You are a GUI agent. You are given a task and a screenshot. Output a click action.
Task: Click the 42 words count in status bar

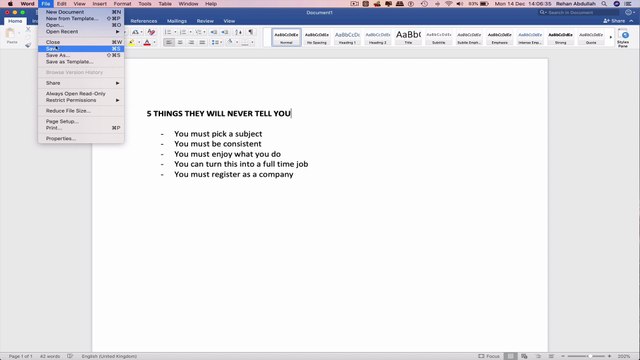[50, 356]
